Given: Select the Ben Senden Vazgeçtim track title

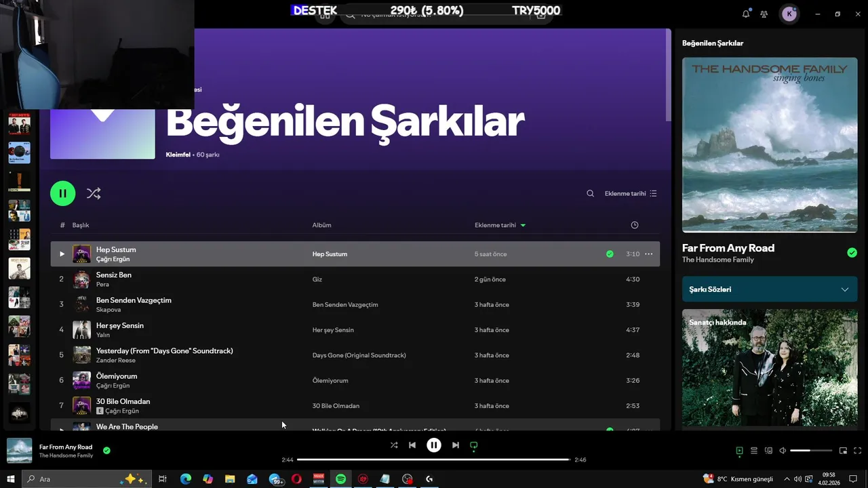Looking at the screenshot, I should 134,300.
